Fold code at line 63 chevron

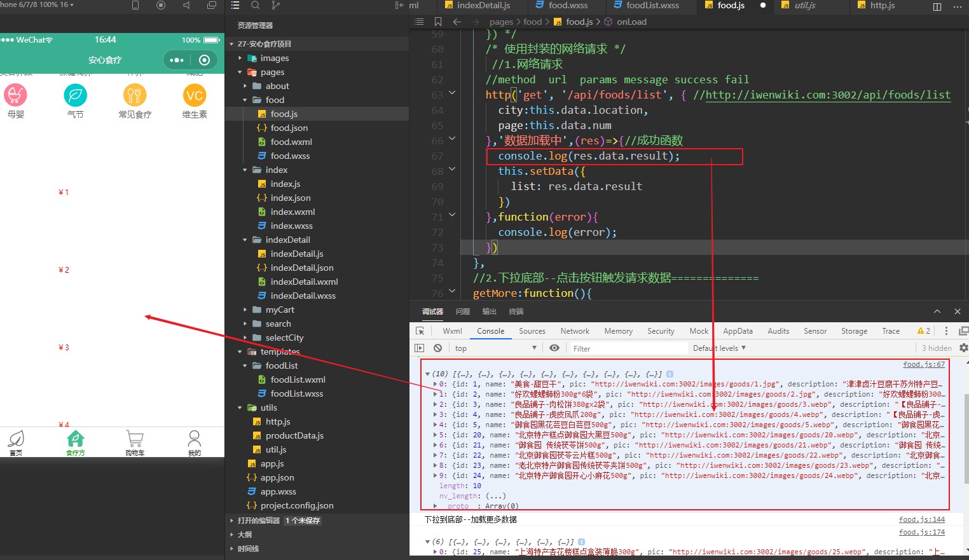tap(452, 93)
